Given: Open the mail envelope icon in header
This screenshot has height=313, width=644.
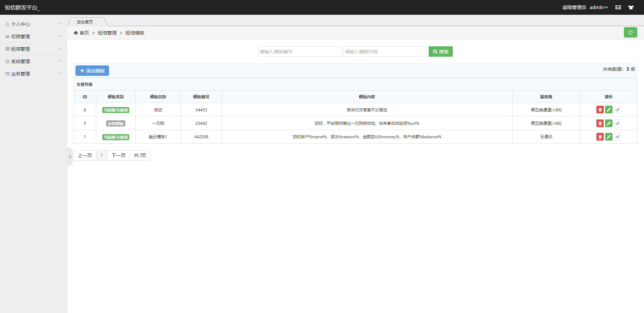Looking at the screenshot, I should pyautogui.click(x=618, y=7).
